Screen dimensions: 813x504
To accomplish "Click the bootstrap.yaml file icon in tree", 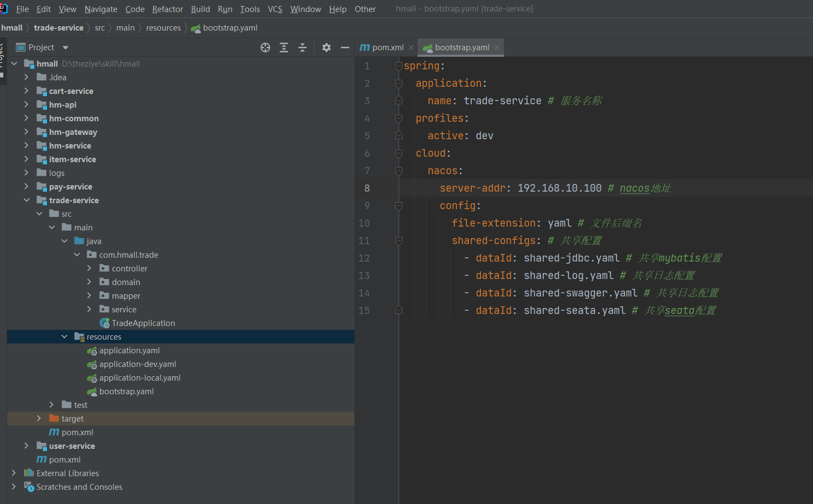I will [92, 392].
